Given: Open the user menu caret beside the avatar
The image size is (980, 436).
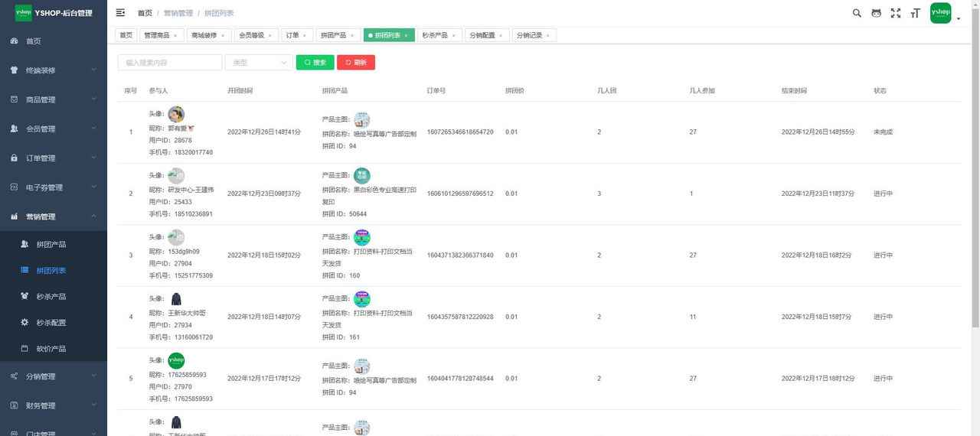Looking at the screenshot, I should point(959,19).
